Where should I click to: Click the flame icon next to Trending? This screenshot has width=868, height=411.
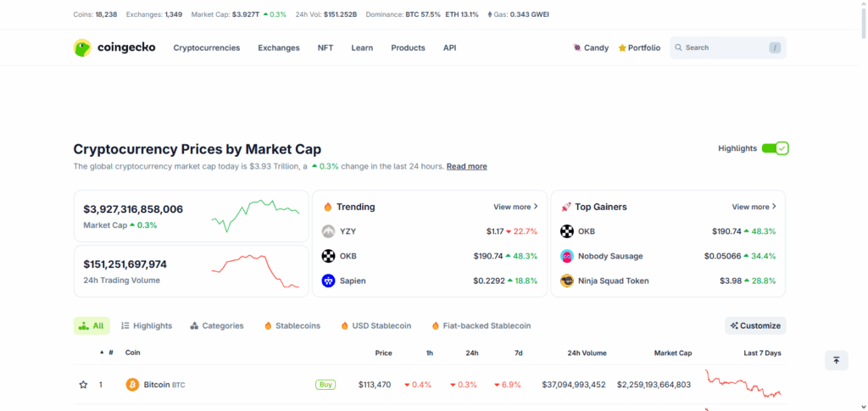coord(328,207)
